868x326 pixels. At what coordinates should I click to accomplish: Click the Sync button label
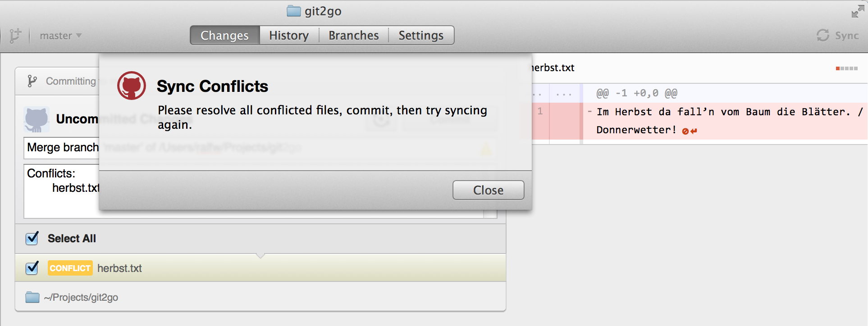pos(847,36)
